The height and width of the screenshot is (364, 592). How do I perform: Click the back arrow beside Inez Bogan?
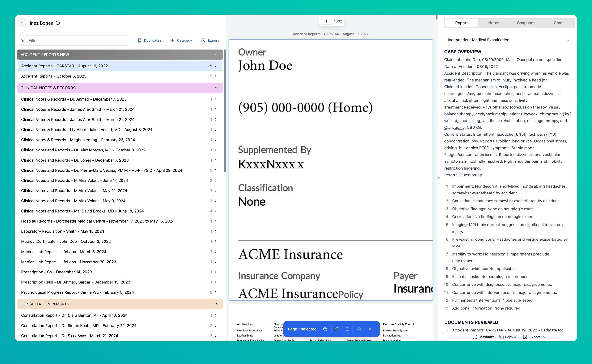pos(22,23)
